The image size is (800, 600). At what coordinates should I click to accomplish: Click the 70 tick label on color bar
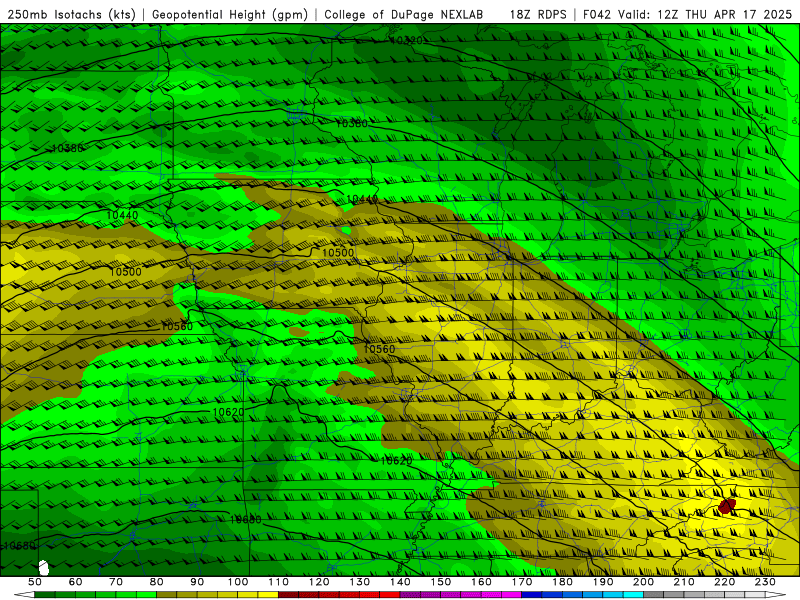[116, 582]
